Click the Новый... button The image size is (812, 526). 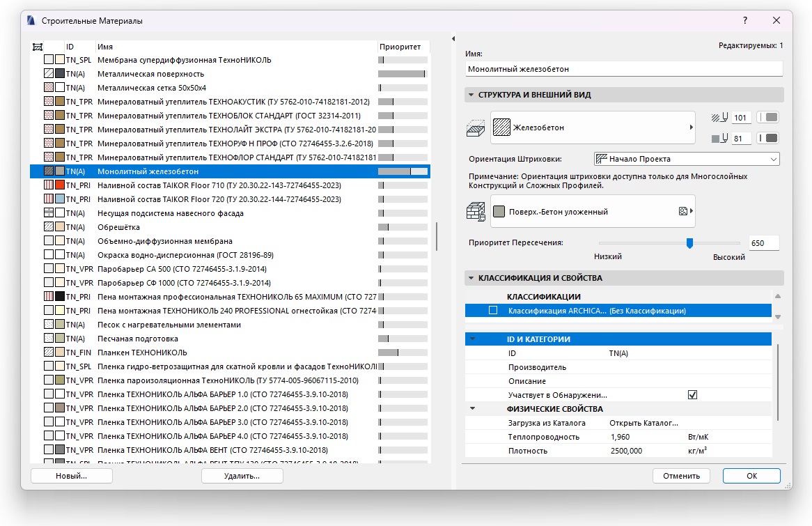coord(72,476)
